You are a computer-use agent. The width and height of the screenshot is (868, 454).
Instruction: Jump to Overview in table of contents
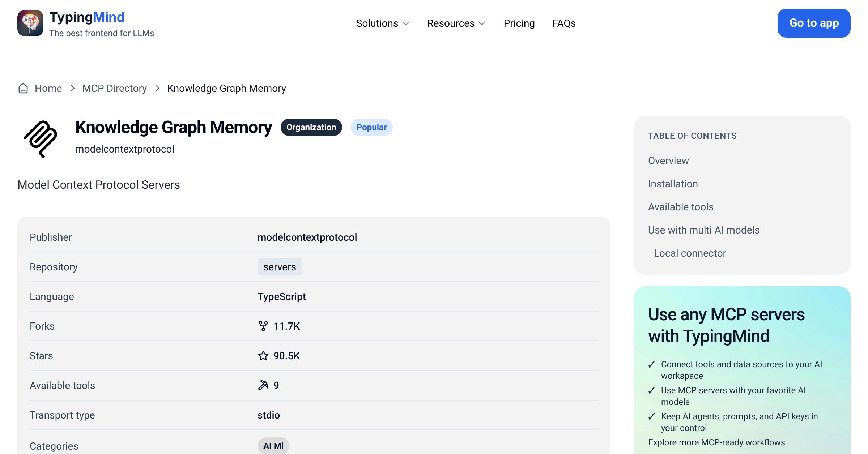(x=668, y=160)
